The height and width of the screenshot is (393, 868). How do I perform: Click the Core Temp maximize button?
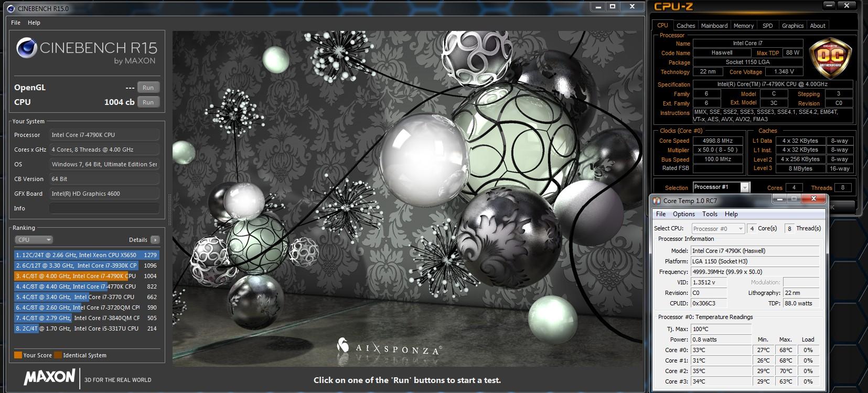click(794, 199)
